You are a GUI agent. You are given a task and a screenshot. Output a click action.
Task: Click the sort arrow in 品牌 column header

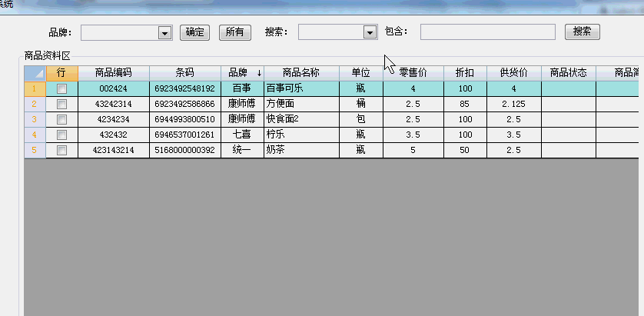(259, 73)
